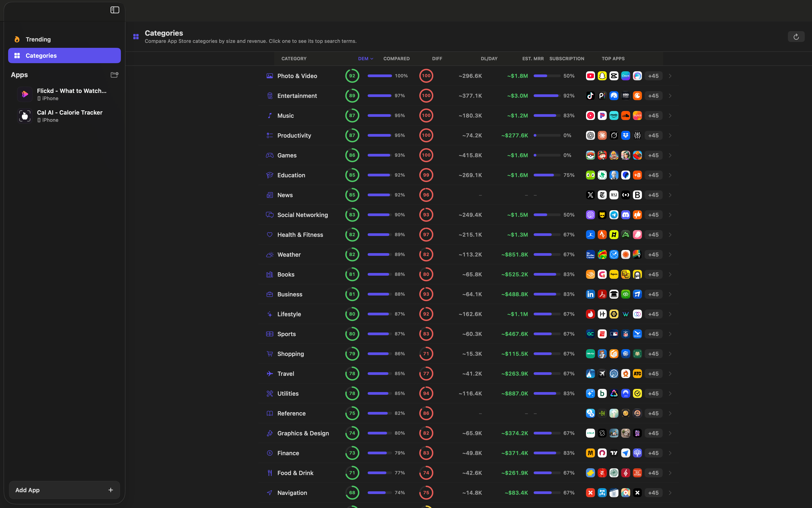
Task: Open Flickd - What to Watch app
Action: coord(65,94)
